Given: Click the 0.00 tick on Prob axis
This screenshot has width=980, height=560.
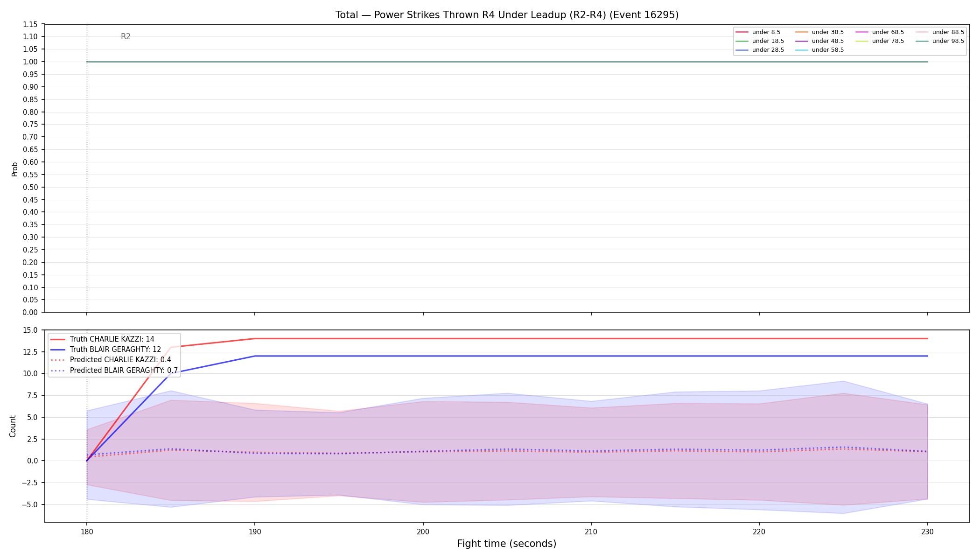Looking at the screenshot, I should pyautogui.click(x=30, y=313).
